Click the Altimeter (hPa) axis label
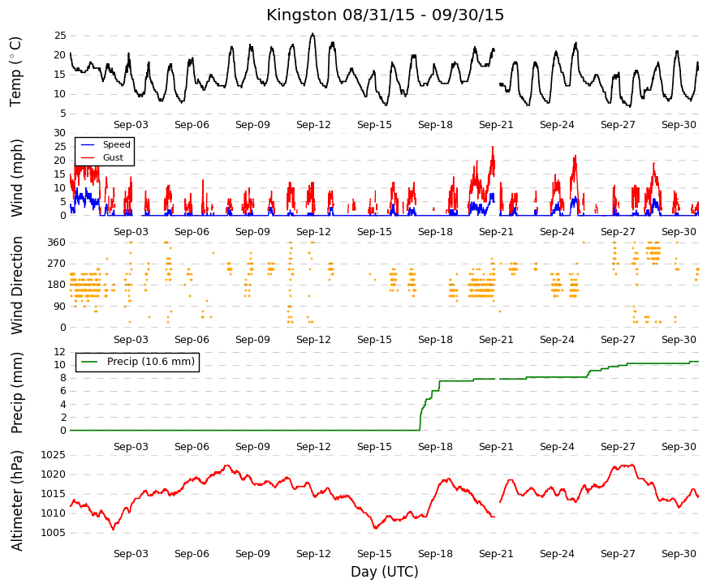 point(16,500)
